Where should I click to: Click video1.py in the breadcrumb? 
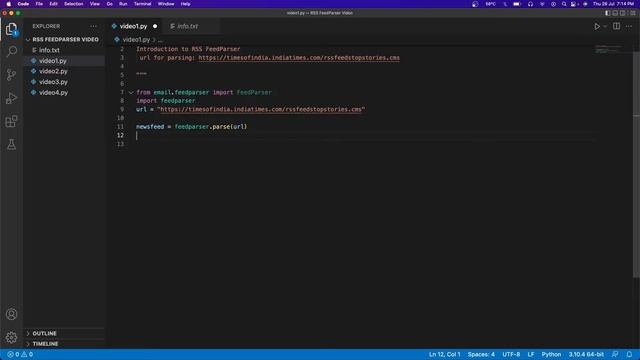[136, 40]
